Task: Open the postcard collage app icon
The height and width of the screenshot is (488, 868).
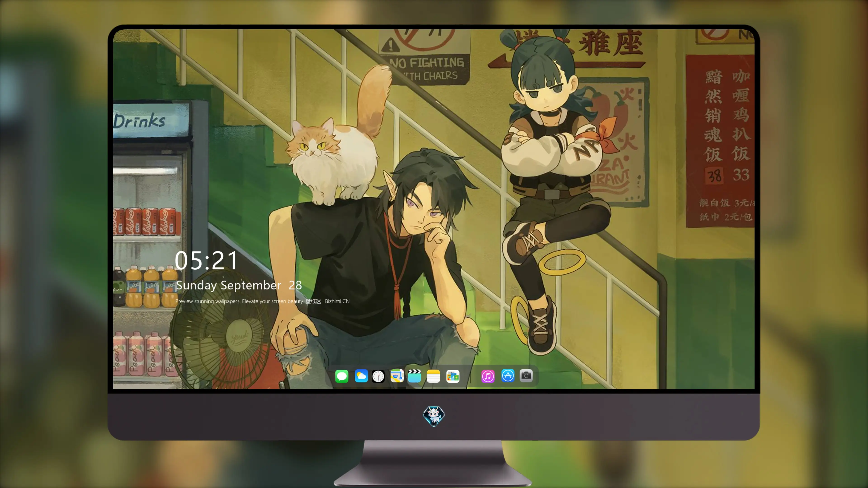Action: 453,376
